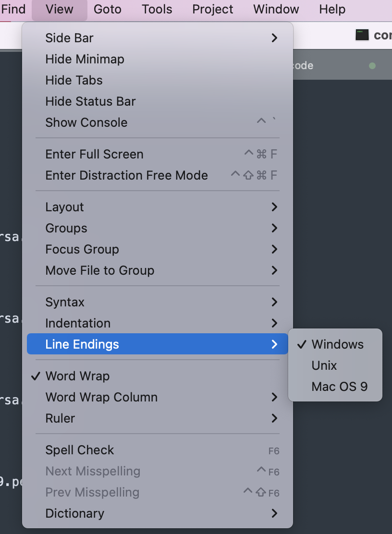Select Windows line endings option

click(337, 344)
